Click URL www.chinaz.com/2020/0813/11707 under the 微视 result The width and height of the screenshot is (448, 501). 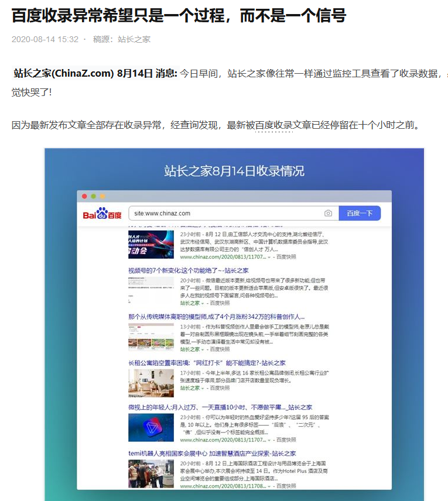(223, 440)
